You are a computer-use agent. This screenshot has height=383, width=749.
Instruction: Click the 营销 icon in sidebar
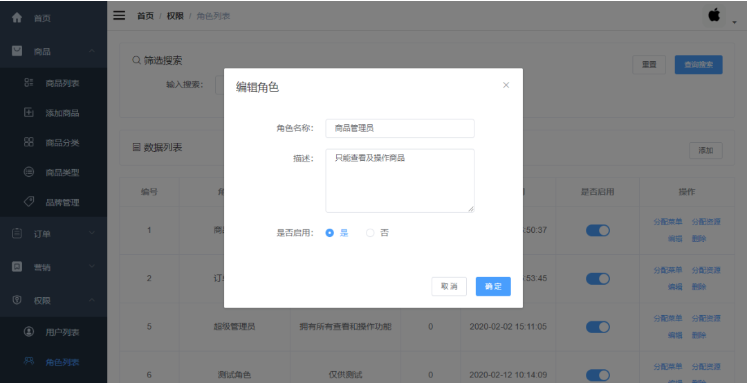tap(17, 266)
